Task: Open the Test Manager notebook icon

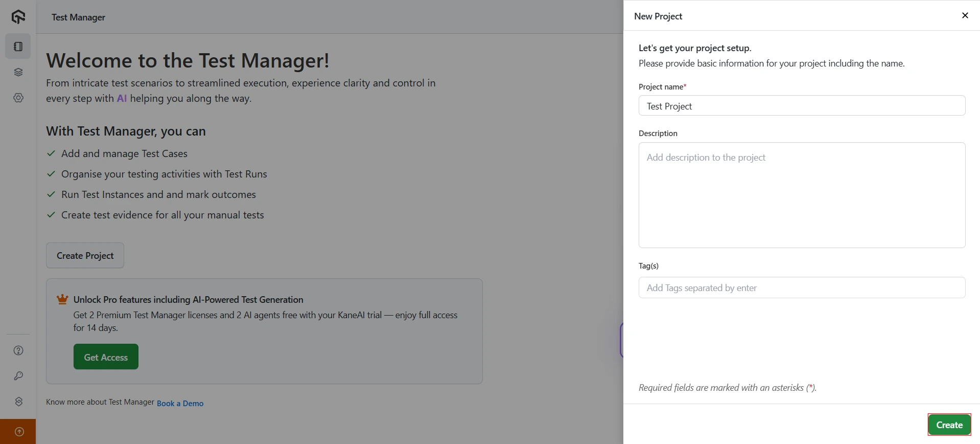Action: click(18, 47)
